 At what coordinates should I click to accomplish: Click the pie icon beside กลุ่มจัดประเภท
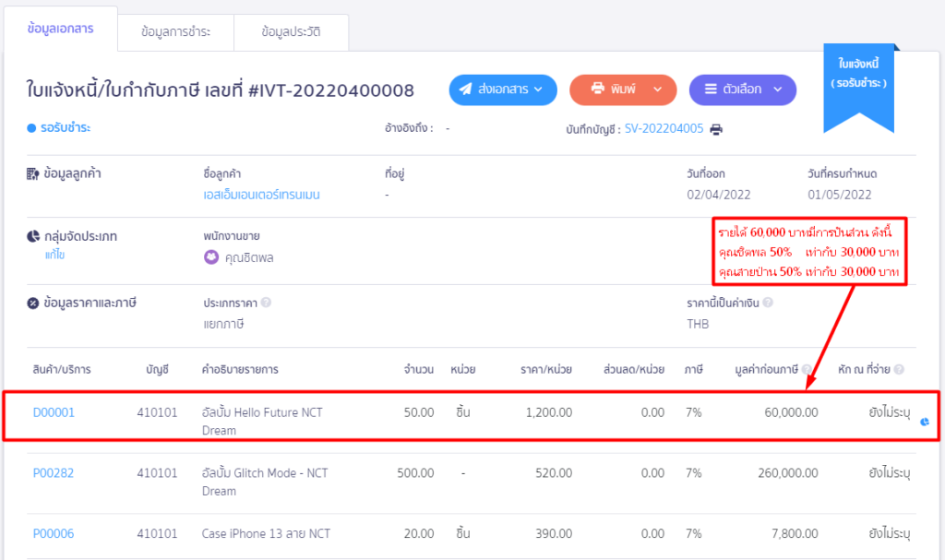(x=33, y=236)
